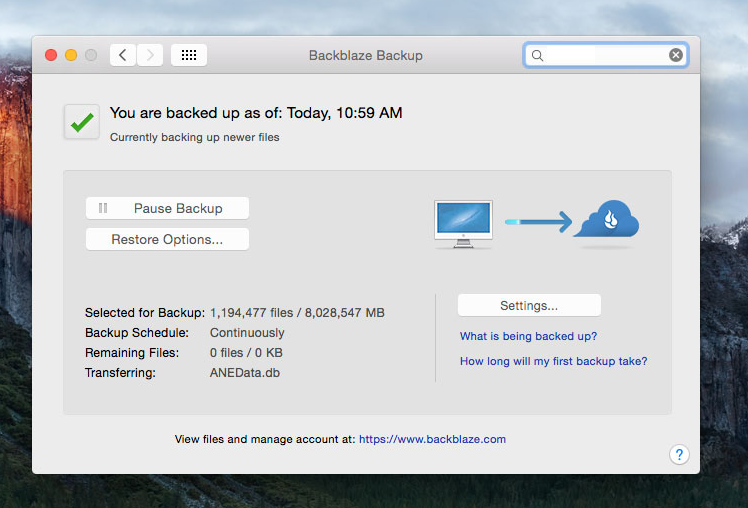
Task: Click '1,194,477 files / 8,028,547 MB' value
Action: tap(297, 313)
